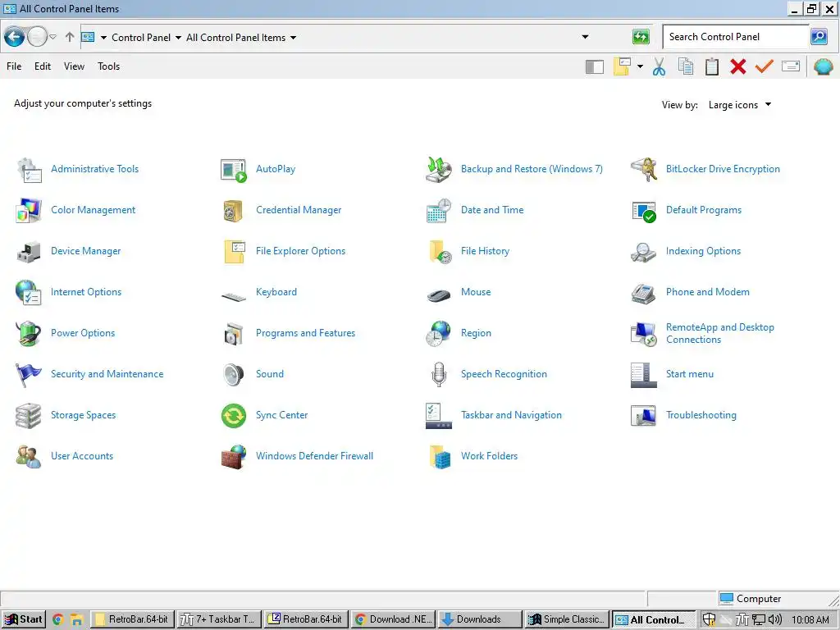840x630 pixels.
Task: Switch to 7+ Taskbar Tweaker taskbar button
Action: click(218, 620)
